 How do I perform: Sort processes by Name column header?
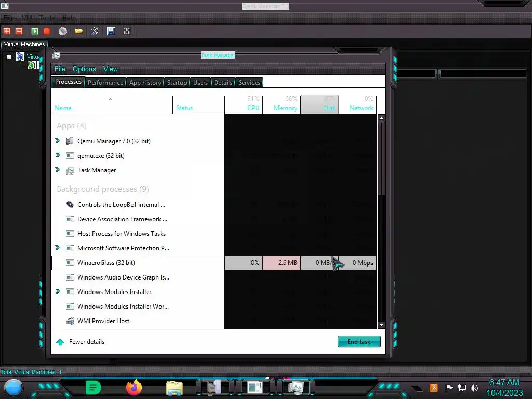click(x=112, y=104)
